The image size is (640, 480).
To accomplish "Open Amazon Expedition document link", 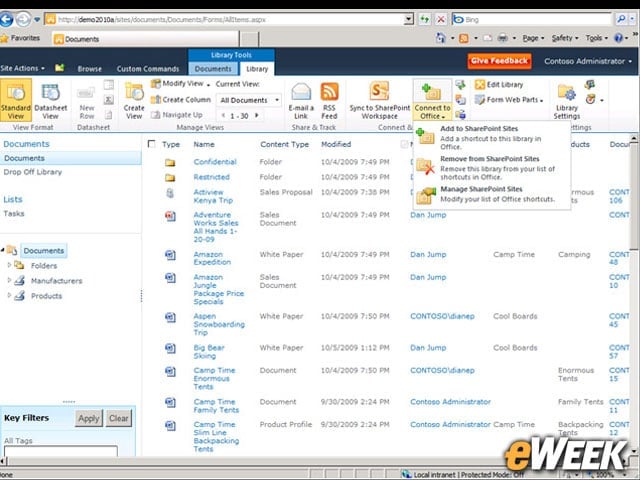I will pos(212,258).
